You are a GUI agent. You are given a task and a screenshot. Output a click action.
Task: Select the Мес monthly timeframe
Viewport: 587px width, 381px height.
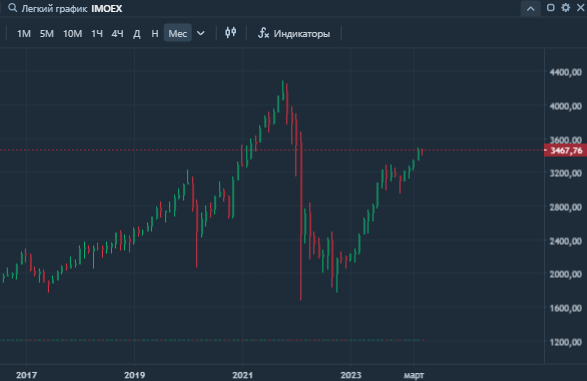(x=177, y=33)
